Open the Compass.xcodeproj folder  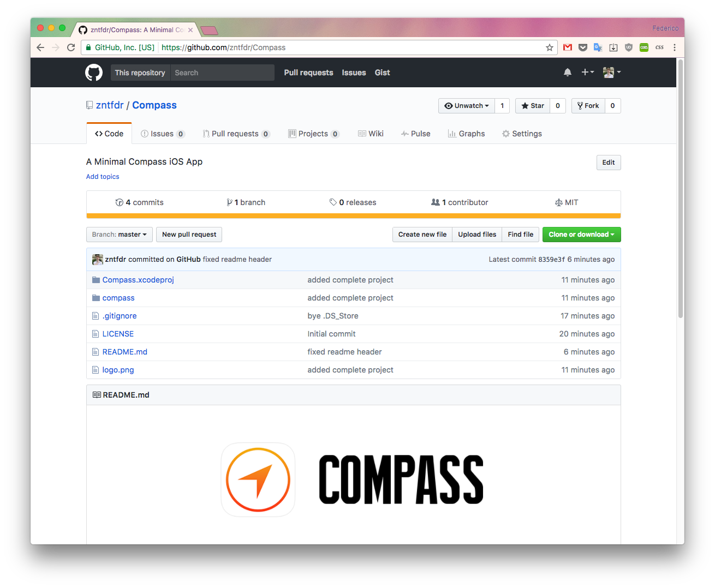click(x=138, y=280)
